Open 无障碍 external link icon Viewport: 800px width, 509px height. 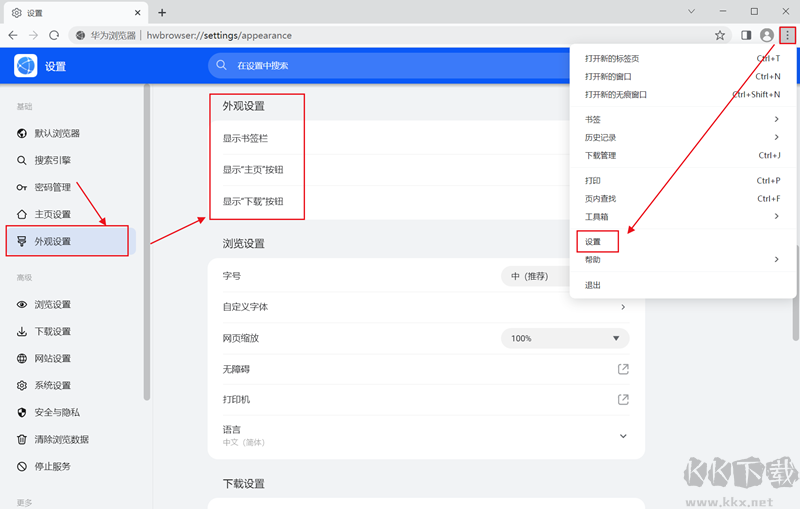623,369
